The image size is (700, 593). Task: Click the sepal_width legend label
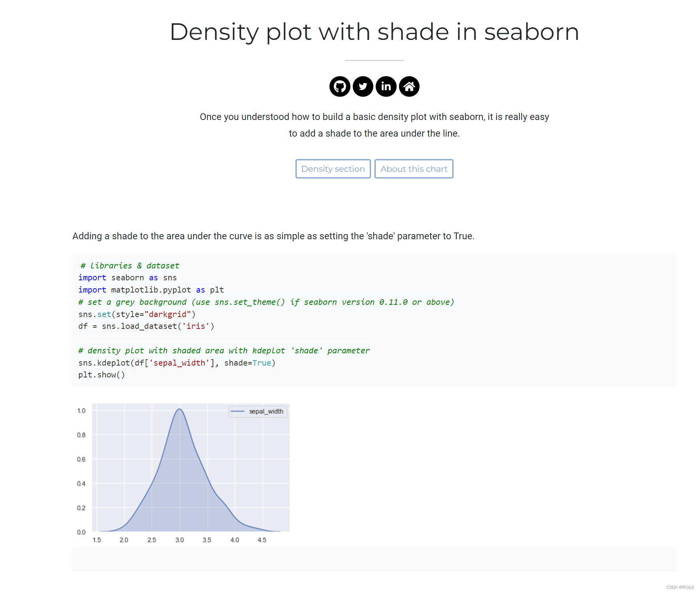coord(265,411)
